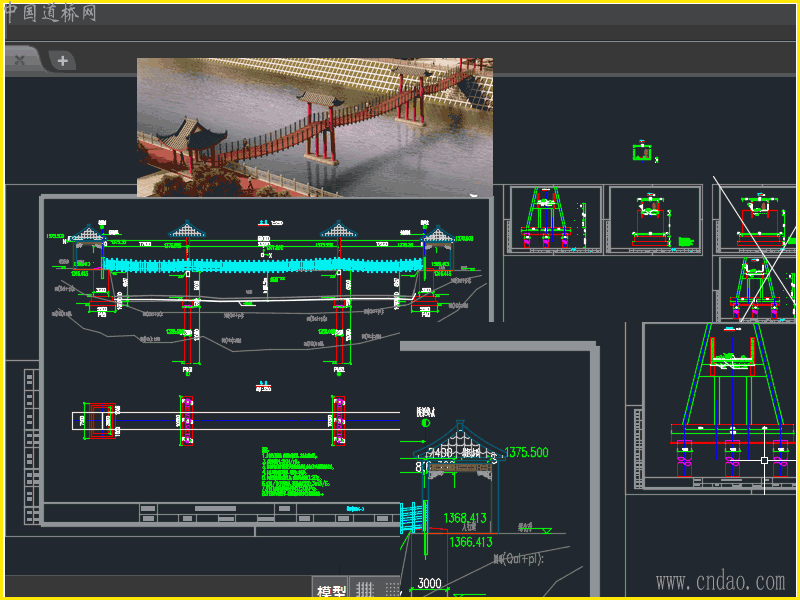This screenshot has height=600, width=800.
Task: Click the 1366.413 elevation label
Action: point(471,542)
